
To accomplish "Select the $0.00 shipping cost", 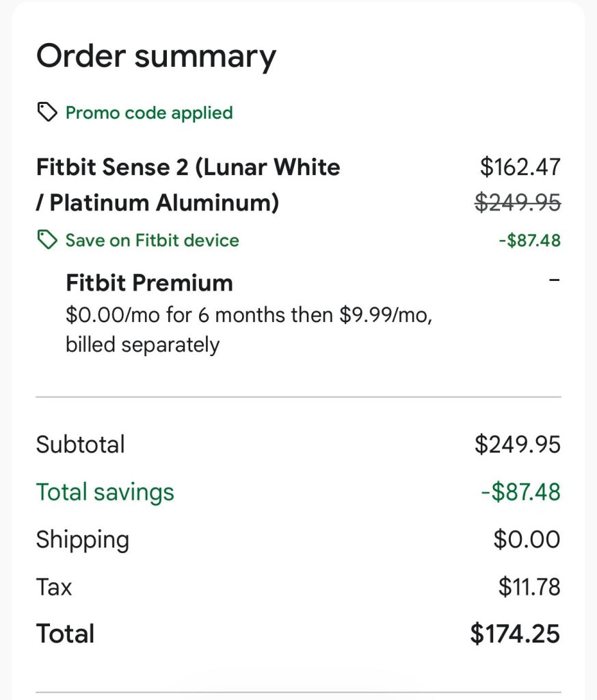I will pyautogui.click(x=527, y=539).
